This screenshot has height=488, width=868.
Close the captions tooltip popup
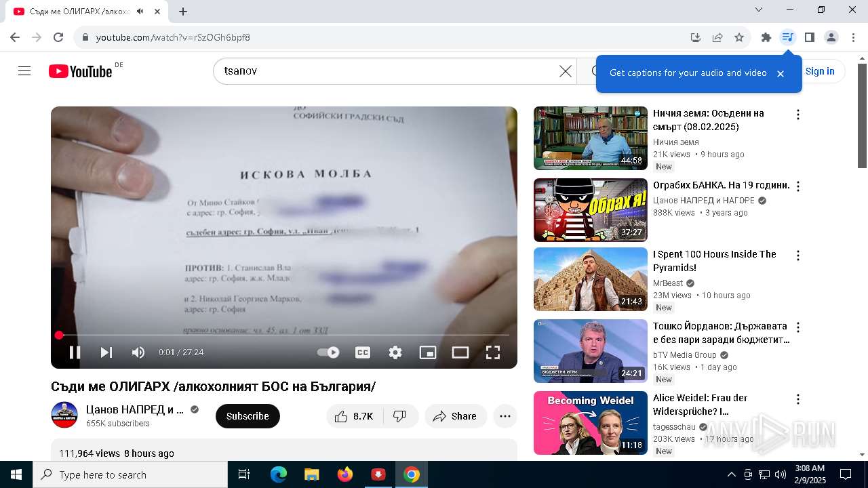click(x=781, y=74)
